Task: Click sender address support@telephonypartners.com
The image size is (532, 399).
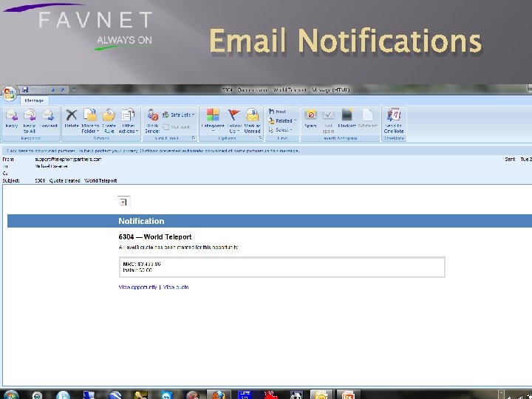Action: (68, 159)
